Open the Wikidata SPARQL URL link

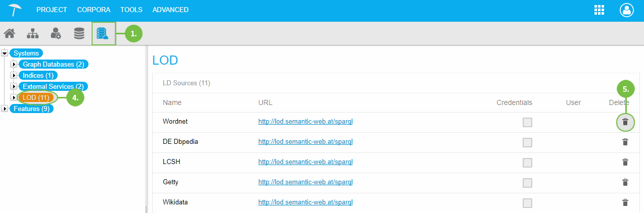tap(305, 202)
